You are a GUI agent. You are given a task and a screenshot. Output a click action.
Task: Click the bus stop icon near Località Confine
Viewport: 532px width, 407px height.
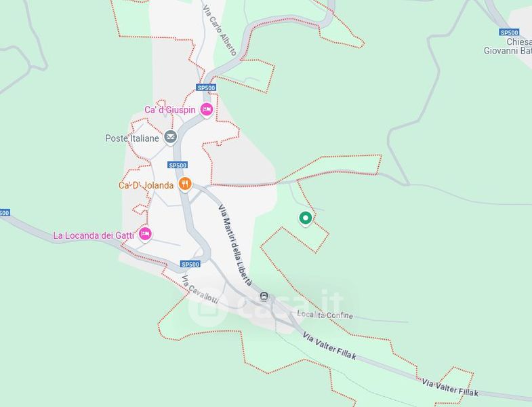pyautogui.click(x=264, y=296)
